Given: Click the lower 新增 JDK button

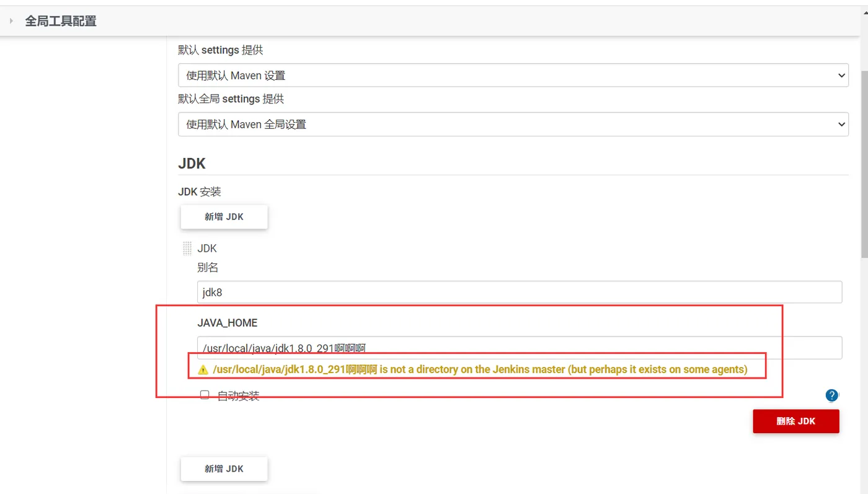Looking at the screenshot, I should pyautogui.click(x=224, y=469).
